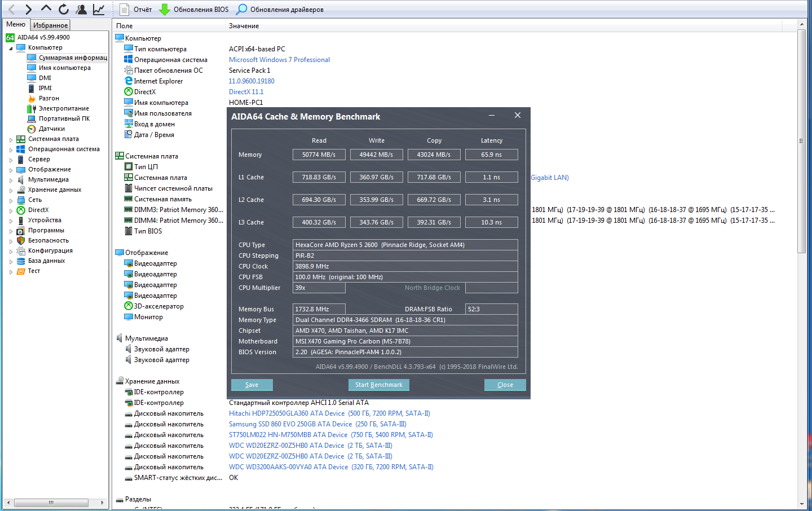
Task: Expand the Операционная система tree node
Action: click(x=11, y=149)
